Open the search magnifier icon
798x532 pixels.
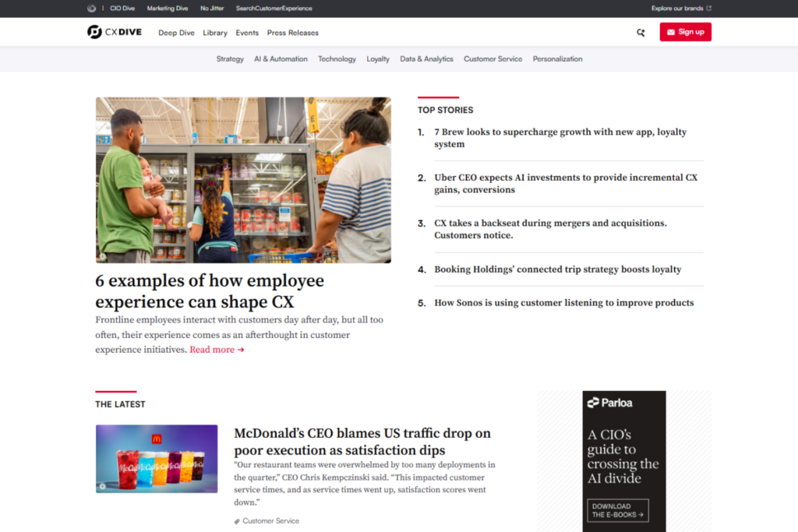(641, 33)
